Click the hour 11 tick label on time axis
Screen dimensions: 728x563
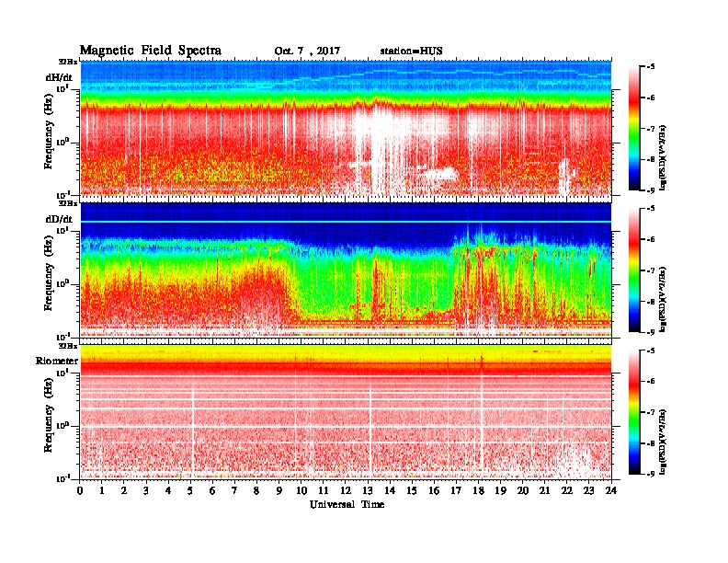pos(324,491)
